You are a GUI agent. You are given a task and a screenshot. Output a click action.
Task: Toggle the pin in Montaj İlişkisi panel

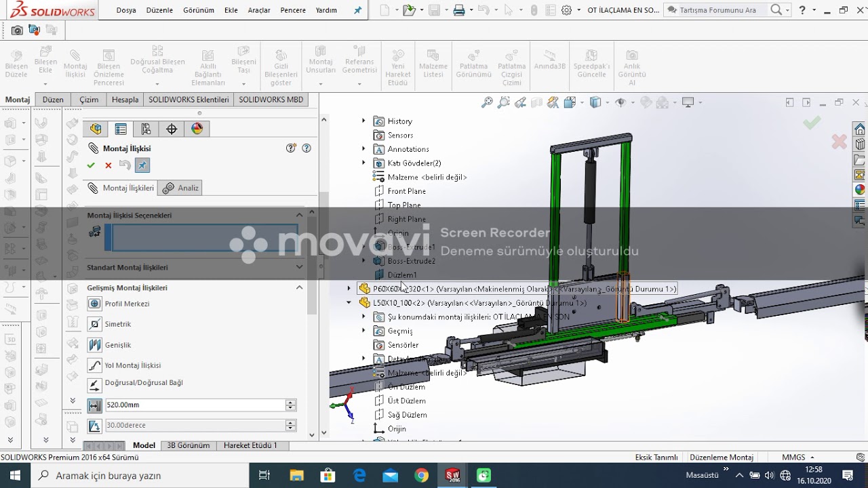(x=142, y=165)
